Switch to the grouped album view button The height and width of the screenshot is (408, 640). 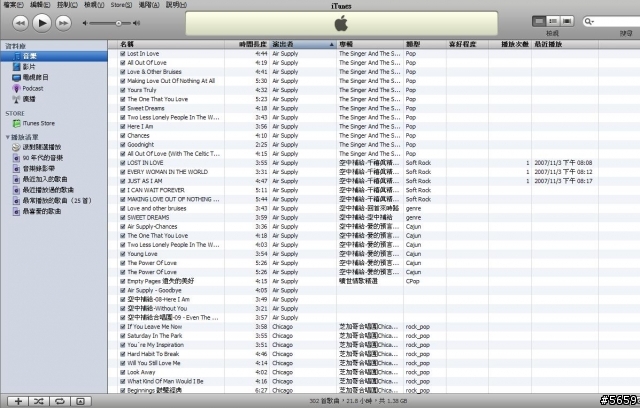coord(553,21)
